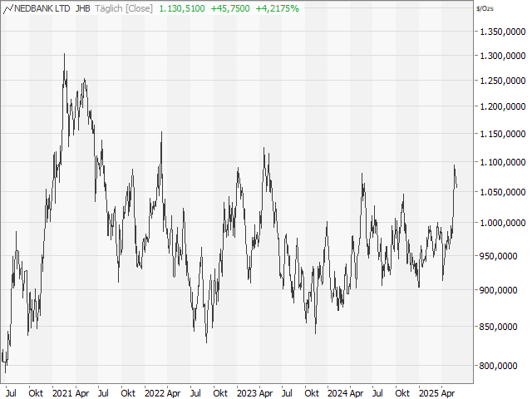Click the 2025 year label on time axis
This screenshot has height=399, width=532.
(x=429, y=393)
